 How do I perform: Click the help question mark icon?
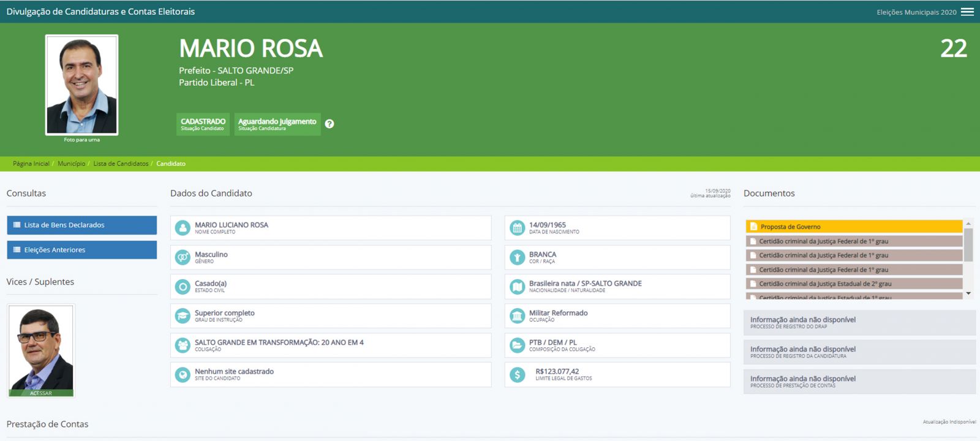330,124
